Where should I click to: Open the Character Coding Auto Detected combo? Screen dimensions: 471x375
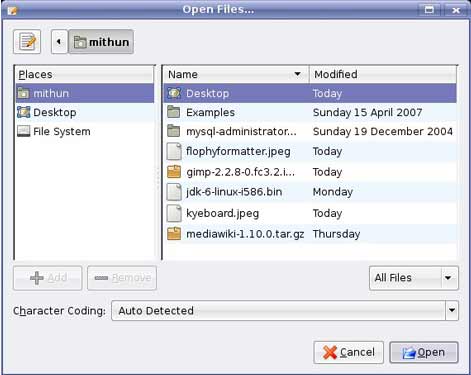(x=285, y=310)
